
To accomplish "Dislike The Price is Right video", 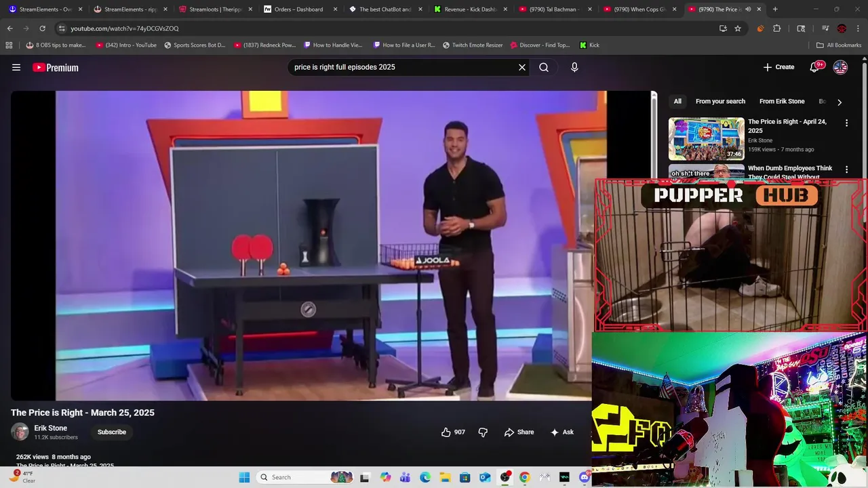I will [483, 432].
